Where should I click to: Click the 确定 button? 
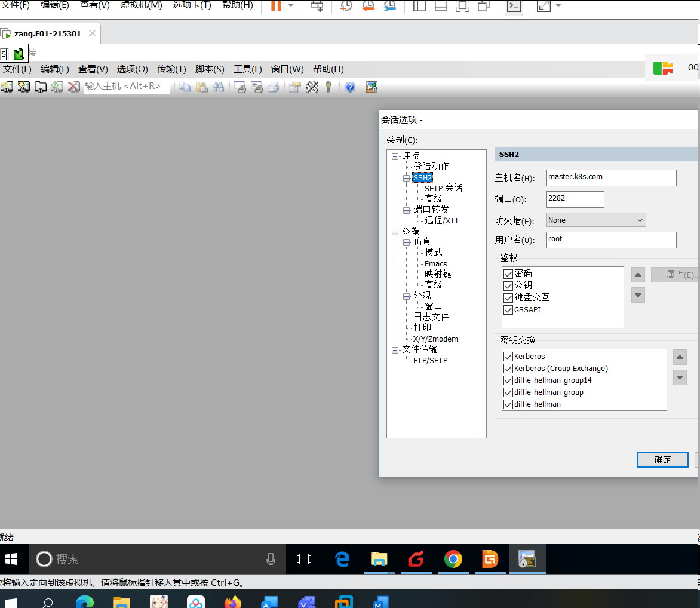coord(662,460)
